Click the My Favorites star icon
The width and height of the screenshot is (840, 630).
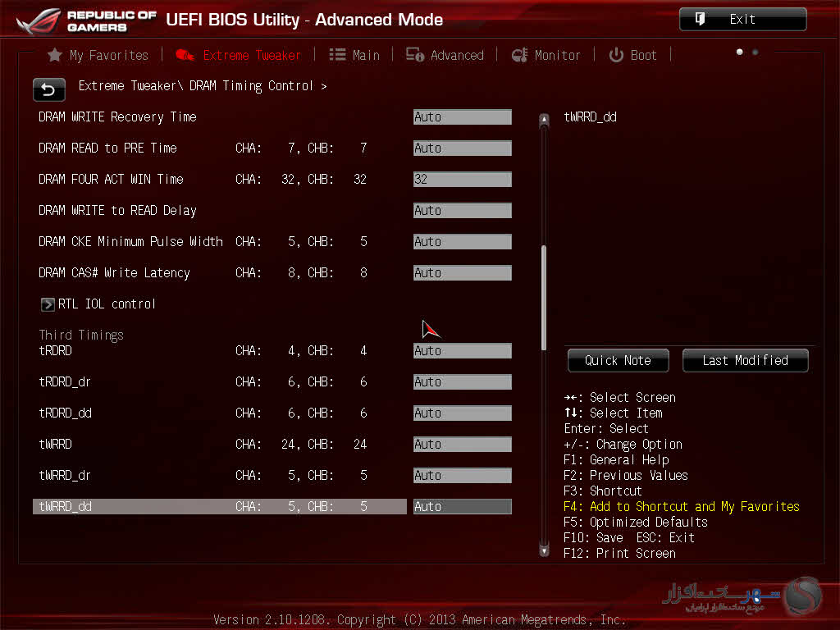tap(55, 55)
